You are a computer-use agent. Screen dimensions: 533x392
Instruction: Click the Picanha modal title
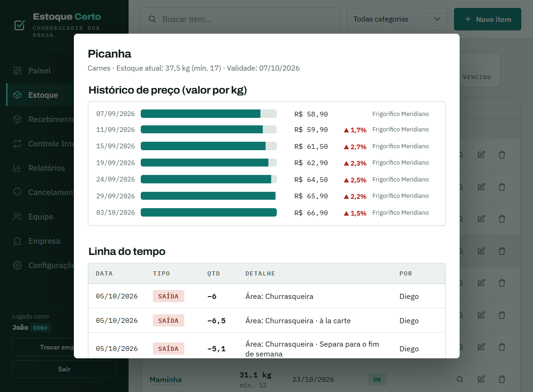(109, 54)
